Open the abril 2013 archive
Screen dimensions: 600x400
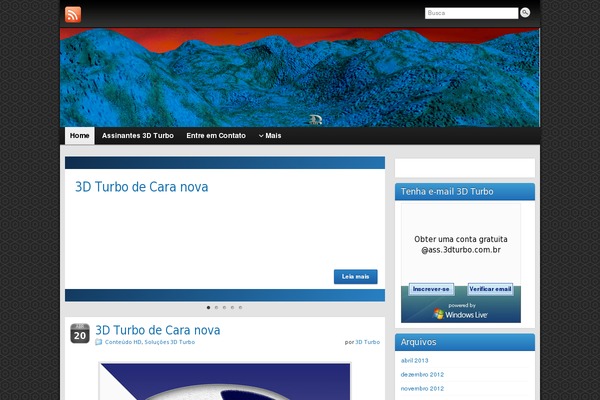(x=414, y=361)
